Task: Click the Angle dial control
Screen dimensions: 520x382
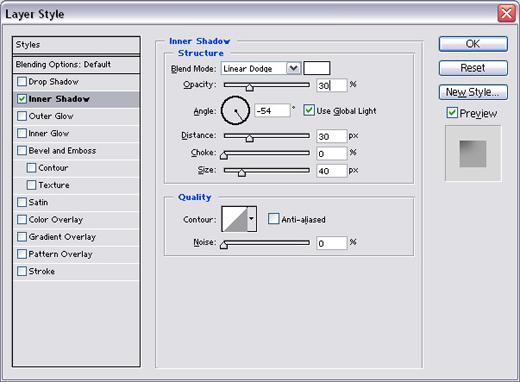Action: (235, 111)
